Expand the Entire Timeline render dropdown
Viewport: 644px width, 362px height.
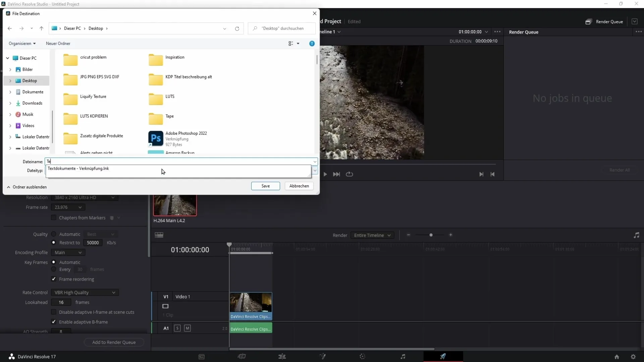pyautogui.click(x=389, y=235)
